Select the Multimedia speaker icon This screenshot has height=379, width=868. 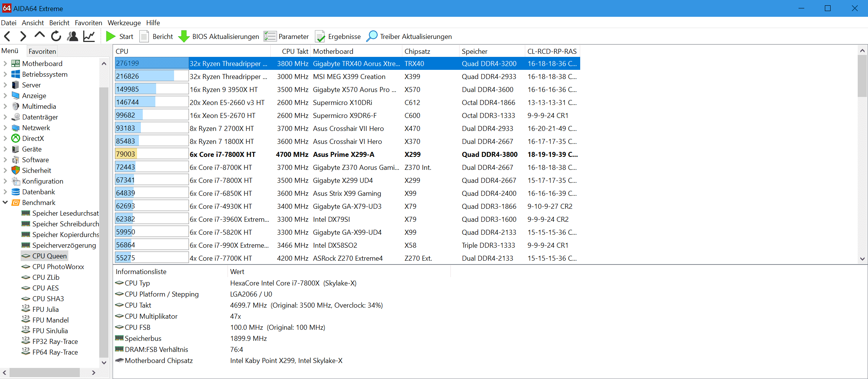16,106
